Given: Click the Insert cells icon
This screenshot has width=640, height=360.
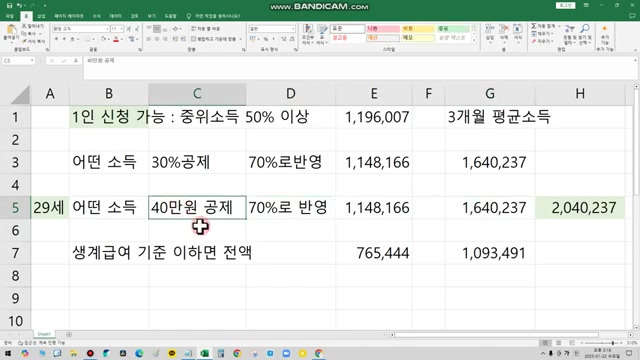Looking at the screenshot, I should tap(489, 29).
